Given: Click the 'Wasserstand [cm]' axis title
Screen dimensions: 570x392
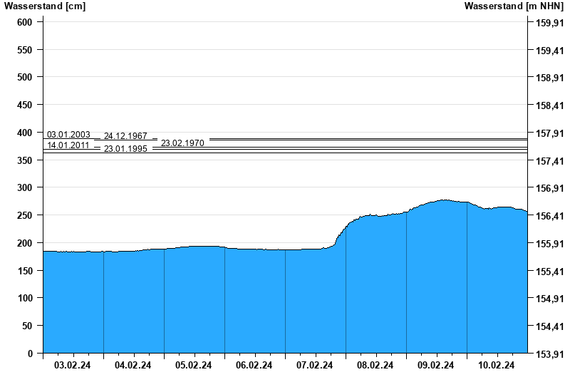Looking at the screenshot, I should (x=45, y=6).
